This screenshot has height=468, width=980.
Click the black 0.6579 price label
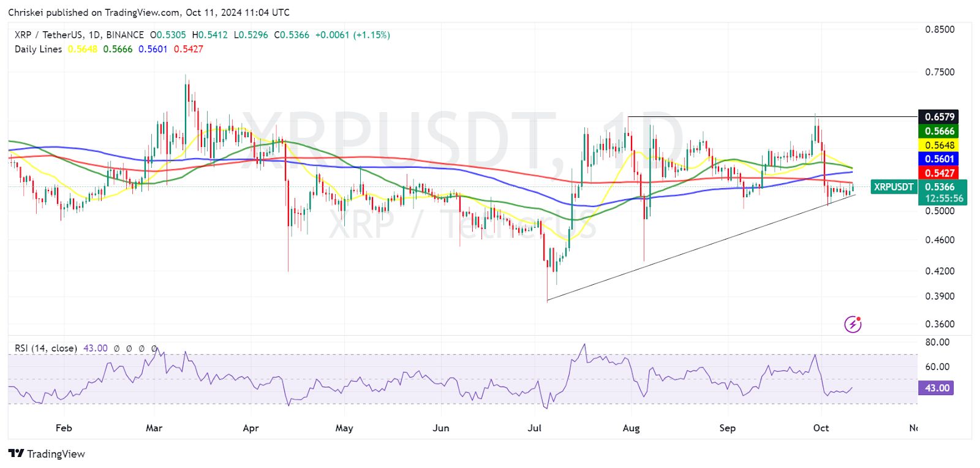tap(939, 116)
